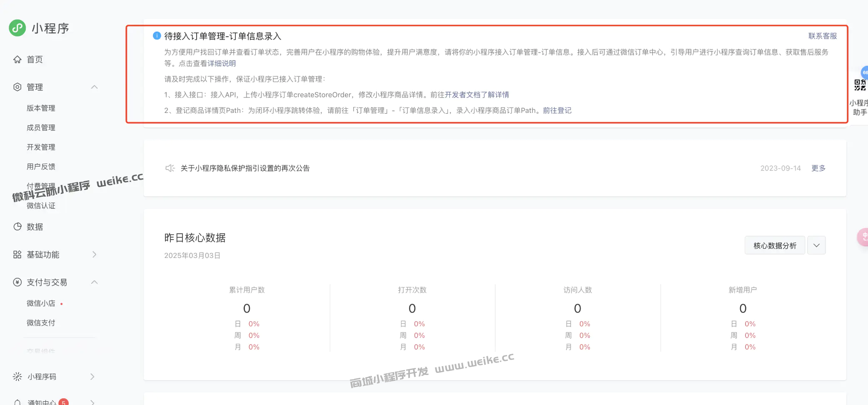The width and height of the screenshot is (868, 405).
Task: Click the 小程序码 sunburst icon
Action: coord(17,377)
